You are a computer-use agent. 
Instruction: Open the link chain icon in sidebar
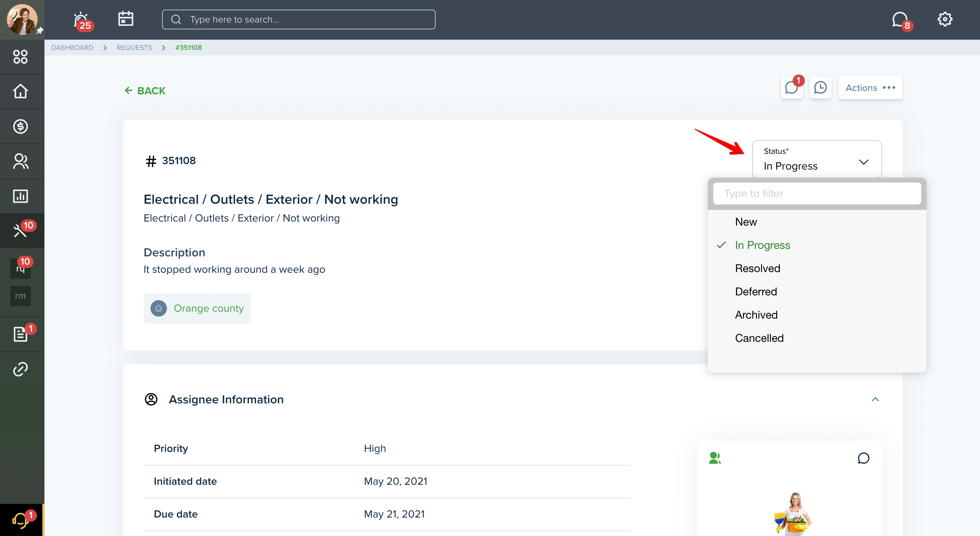[21, 369]
